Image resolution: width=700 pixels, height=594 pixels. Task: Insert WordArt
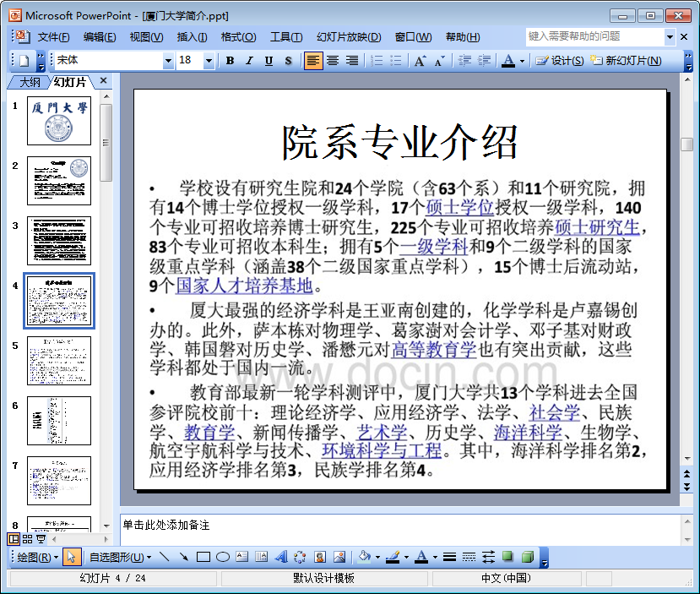281,557
